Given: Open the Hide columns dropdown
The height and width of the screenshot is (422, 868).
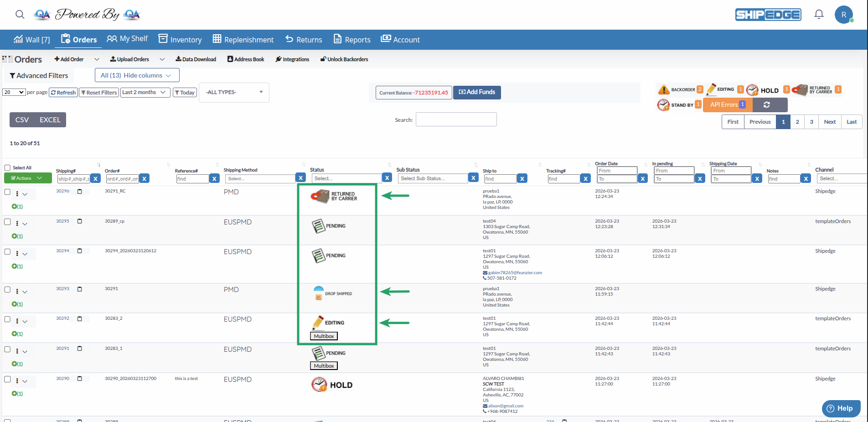Looking at the screenshot, I should coord(137,75).
